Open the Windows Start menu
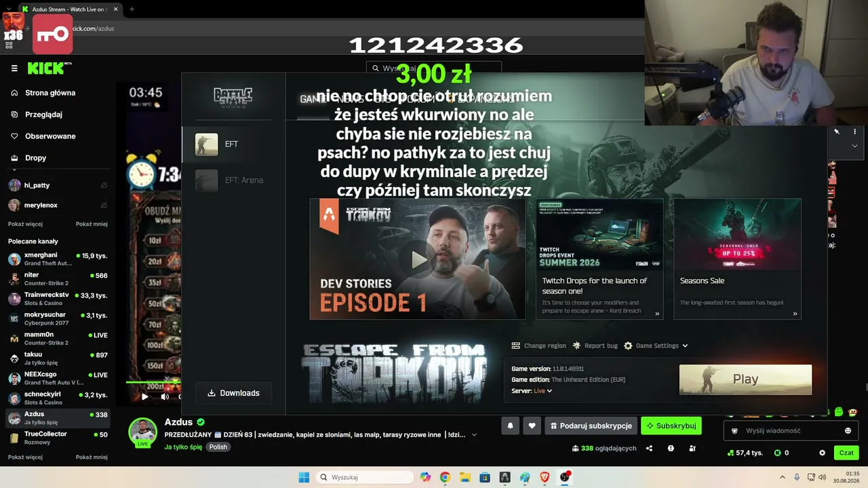 click(304, 477)
